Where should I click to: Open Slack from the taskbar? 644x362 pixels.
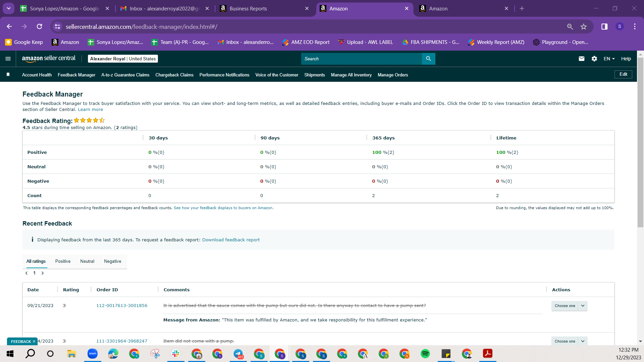click(175, 354)
